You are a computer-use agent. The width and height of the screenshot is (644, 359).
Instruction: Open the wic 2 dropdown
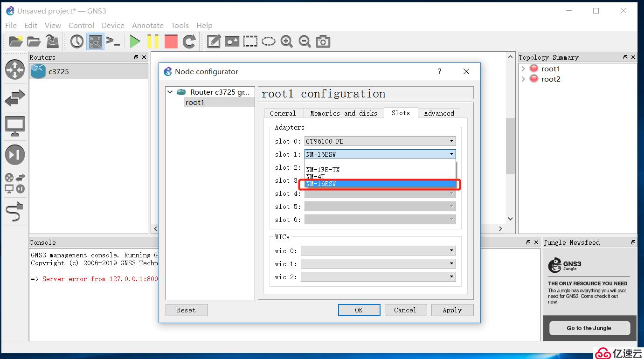pyautogui.click(x=378, y=277)
